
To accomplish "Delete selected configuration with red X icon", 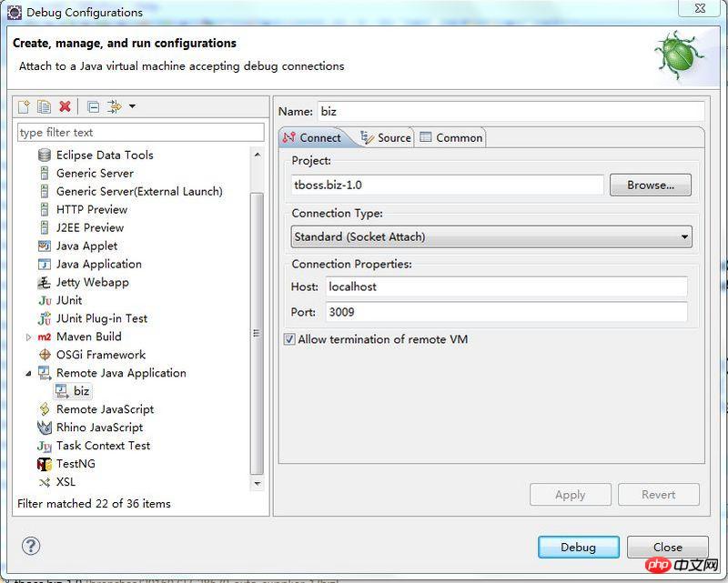I will [x=65, y=107].
